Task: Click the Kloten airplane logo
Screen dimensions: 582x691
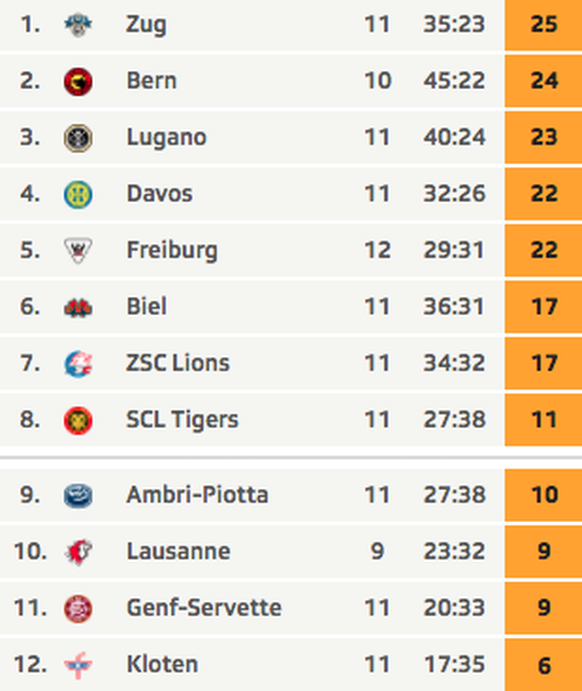Action: pyautogui.click(x=78, y=665)
